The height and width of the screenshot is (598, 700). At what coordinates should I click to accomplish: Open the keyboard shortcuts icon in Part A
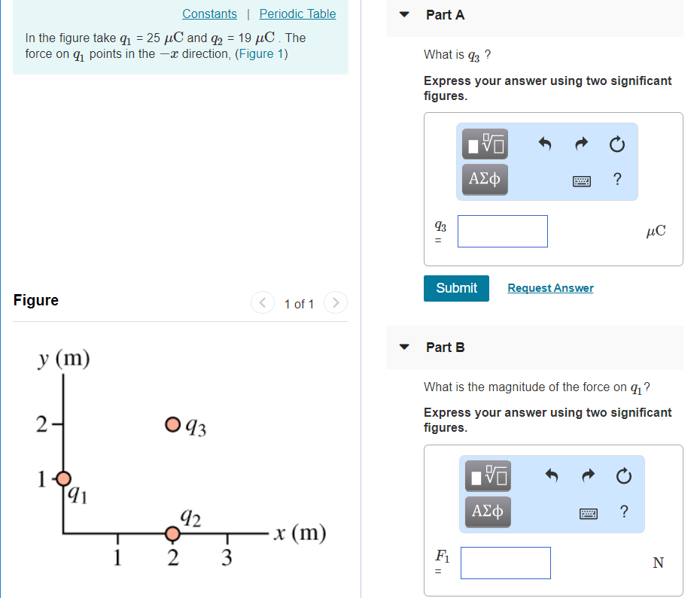tap(581, 179)
